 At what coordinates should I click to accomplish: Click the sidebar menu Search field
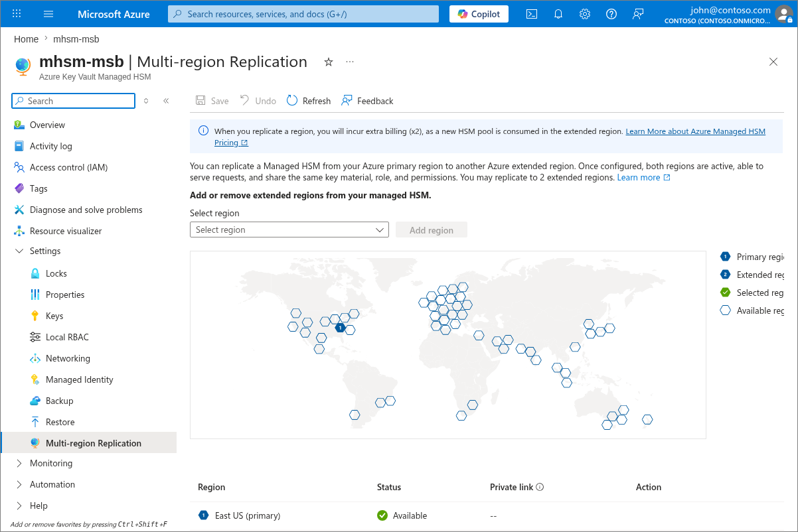point(74,101)
